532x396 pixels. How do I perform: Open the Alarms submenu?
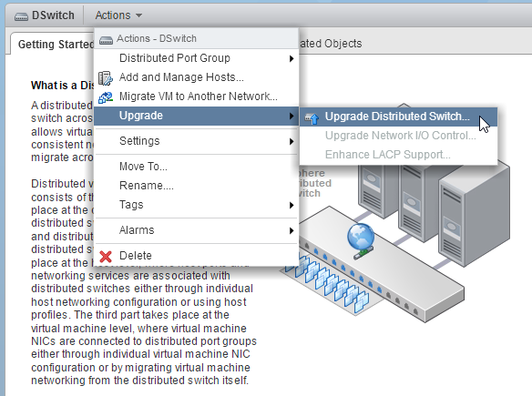pos(196,230)
